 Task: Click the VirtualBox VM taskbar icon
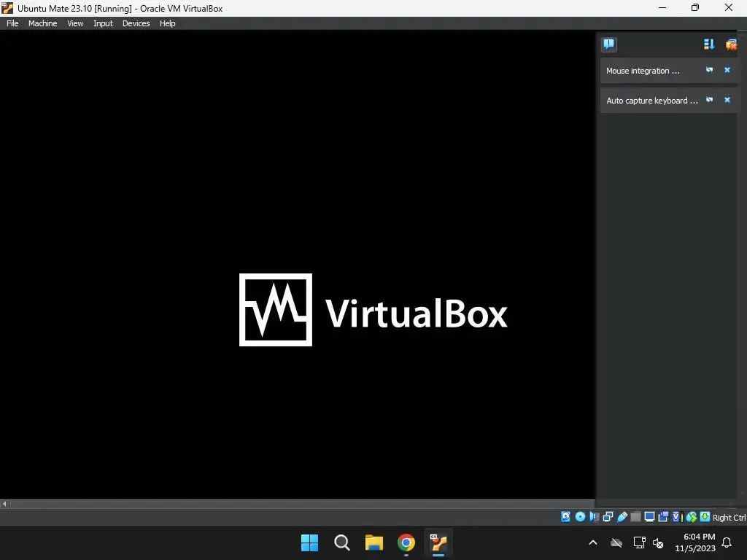[x=438, y=542]
